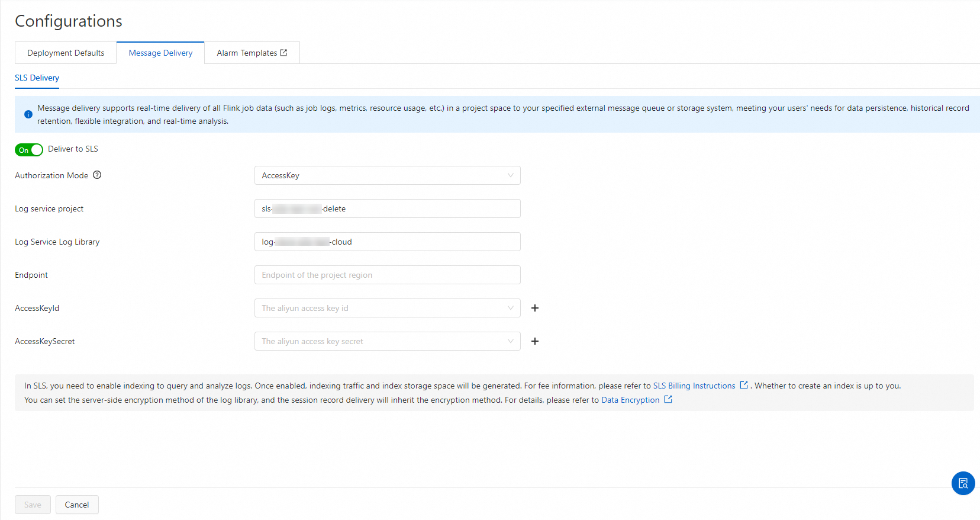Open the floating help document button
Image resolution: width=980 pixels, height=520 pixels.
(x=963, y=483)
